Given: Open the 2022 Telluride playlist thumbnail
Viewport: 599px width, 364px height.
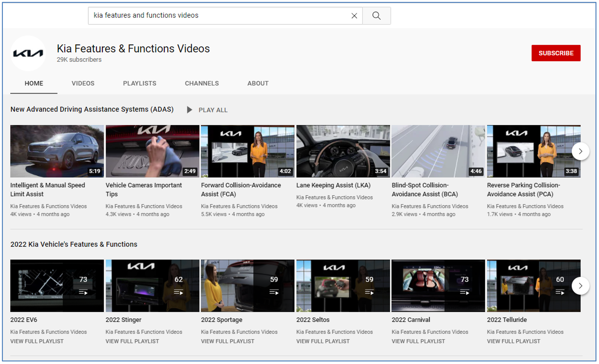Looking at the screenshot, I should pyautogui.click(x=534, y=286).
